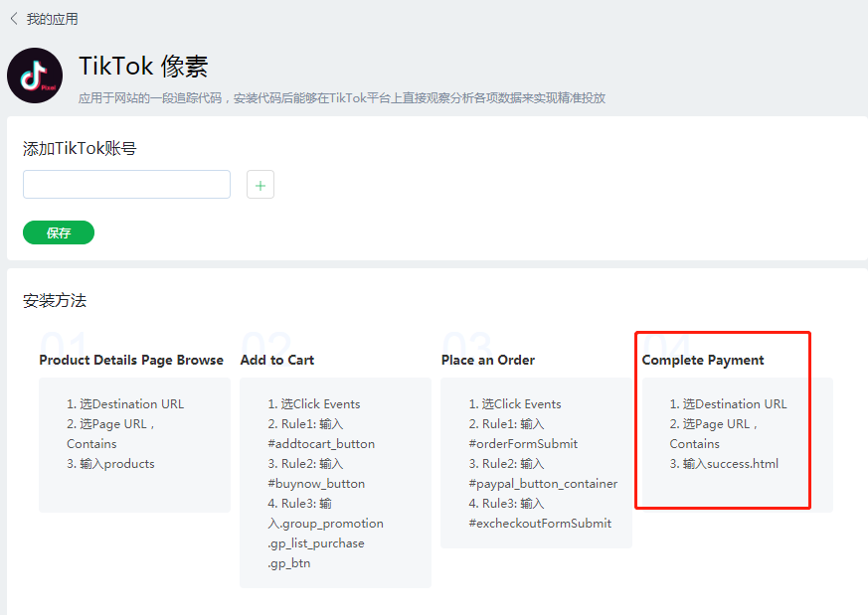Save the TikTok account with 保存

point(59,232)
